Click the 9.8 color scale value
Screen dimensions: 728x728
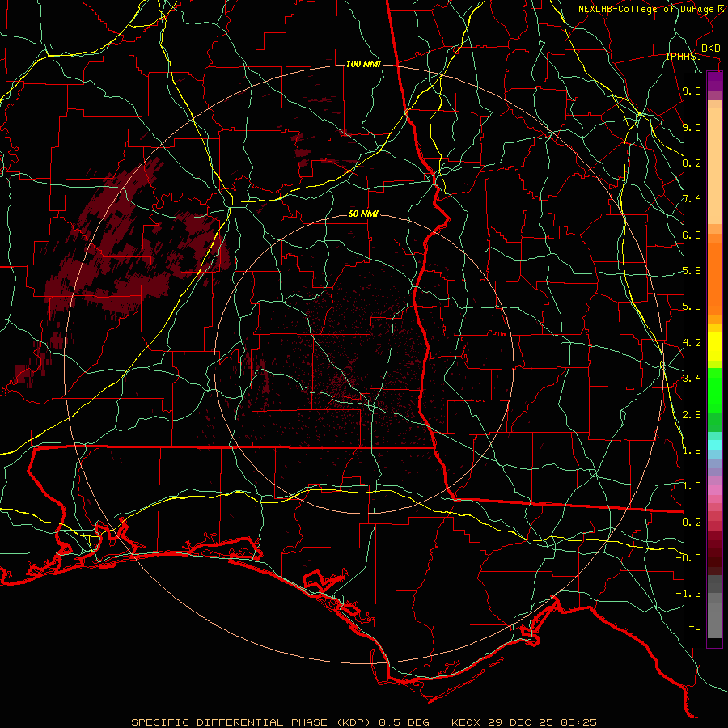coord(692,91)
